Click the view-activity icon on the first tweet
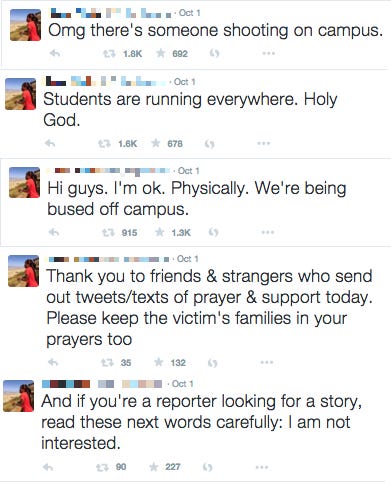The width and height of the screenshot is (391, 483). point(215,53)
